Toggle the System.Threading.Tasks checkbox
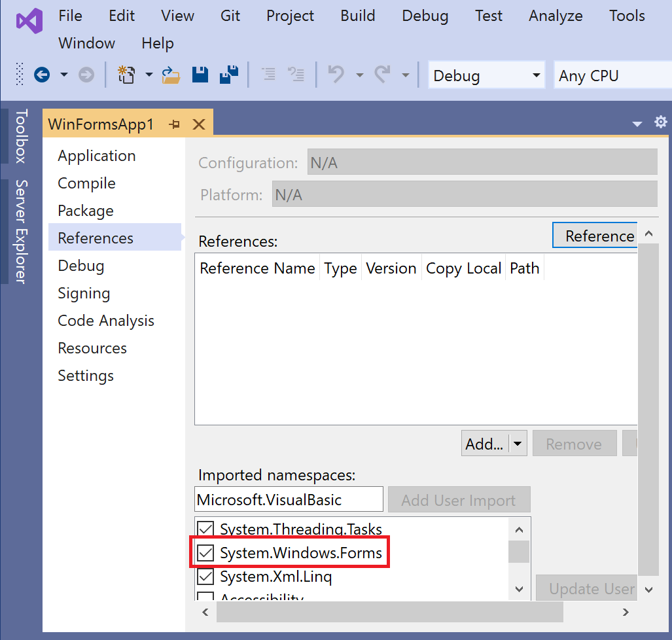The height and width of the screenshot is (640, 672). point(205,529)
